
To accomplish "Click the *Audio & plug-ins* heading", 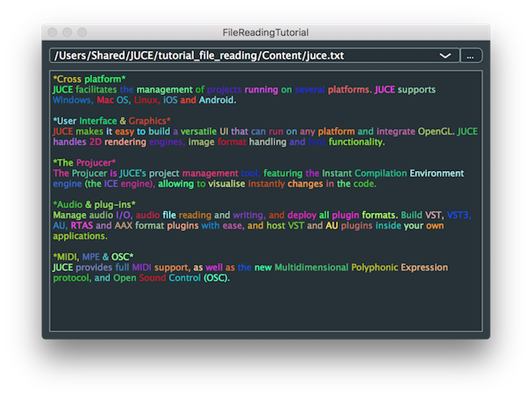I will (94, 205).
